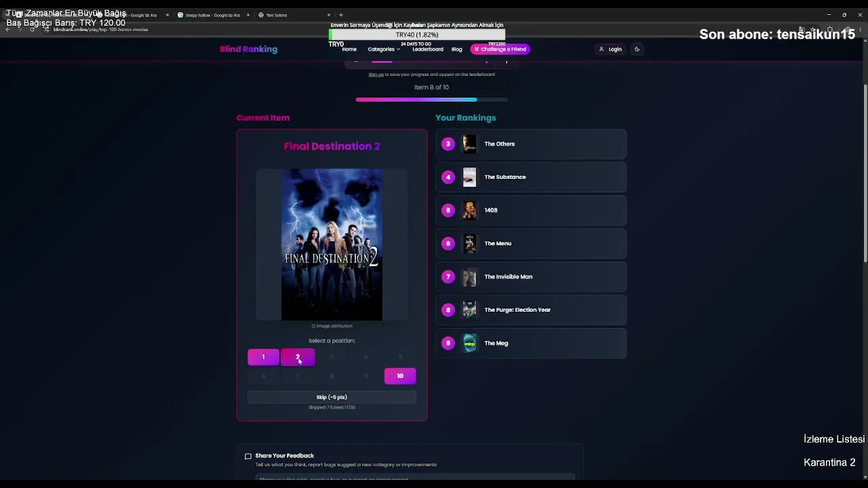Click the Skip (-5 pts) button

pos(332,397)
